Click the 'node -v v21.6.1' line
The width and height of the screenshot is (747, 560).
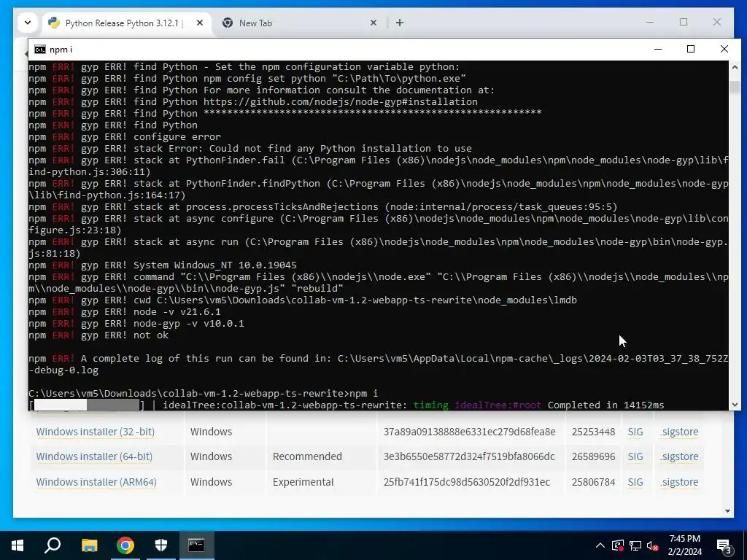pyautogui.click(x=124, y=312)
